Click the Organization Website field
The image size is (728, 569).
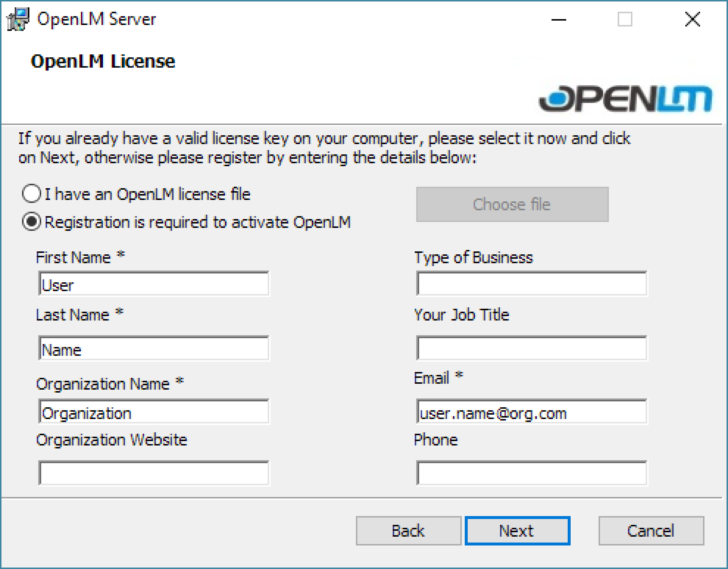(154, 473)
